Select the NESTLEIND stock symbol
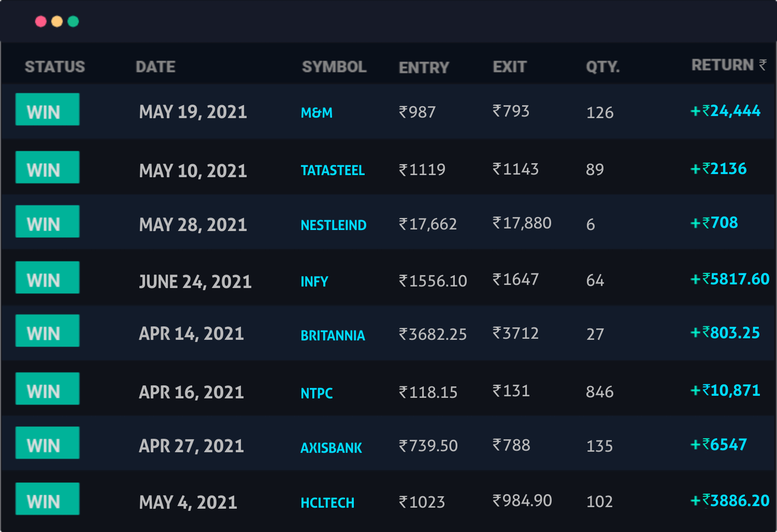 pos(334,225)
